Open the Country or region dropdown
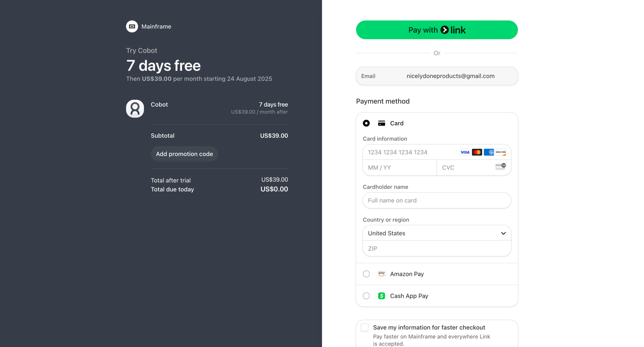Viewport: 644px width, 347px height. [x=437, y=233]
